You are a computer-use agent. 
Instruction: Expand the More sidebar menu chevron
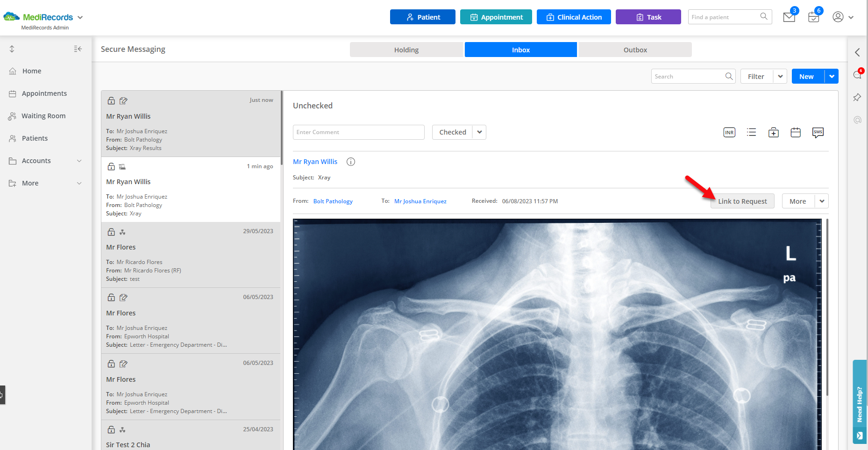79,183
